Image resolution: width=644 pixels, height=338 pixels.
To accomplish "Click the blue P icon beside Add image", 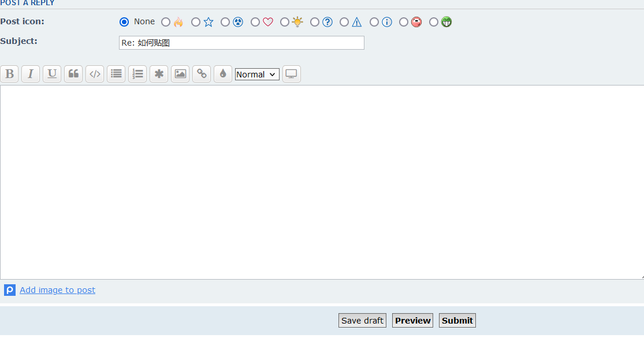I will click(10, 290).
